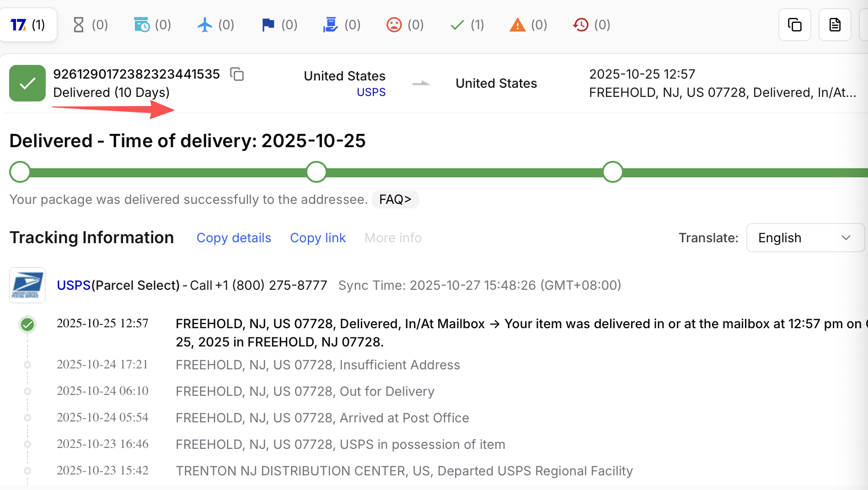The image size is (868, 490).
Task: Open the English translate dropdown
Action: [805, 238]
